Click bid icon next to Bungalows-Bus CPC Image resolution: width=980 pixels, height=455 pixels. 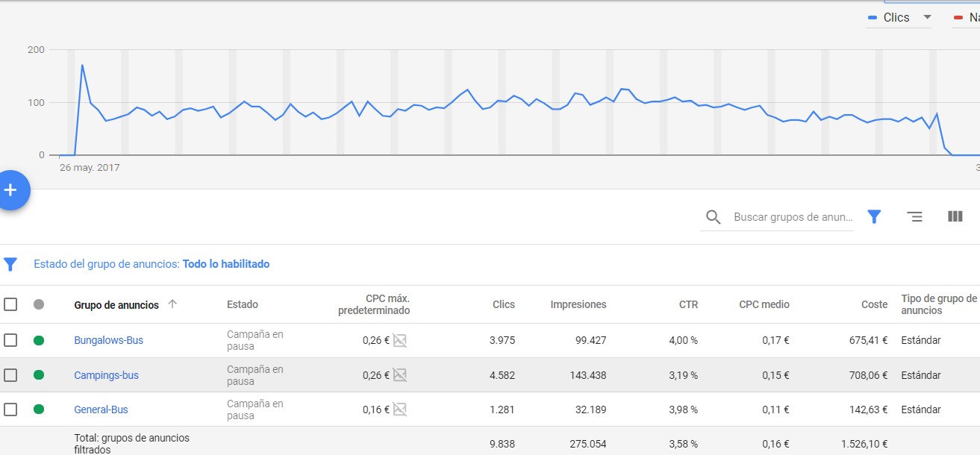pyautogui.click(x=400, y=341)
